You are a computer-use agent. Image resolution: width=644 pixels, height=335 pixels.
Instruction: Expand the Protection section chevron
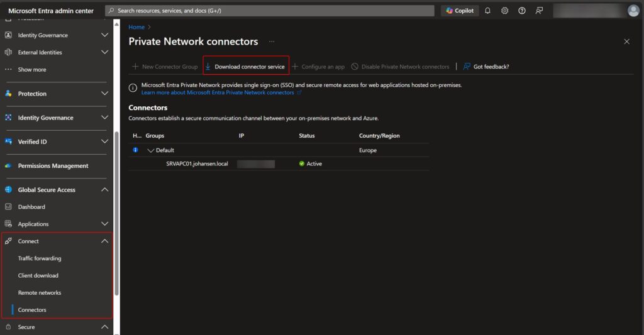[x=105, y=94]
